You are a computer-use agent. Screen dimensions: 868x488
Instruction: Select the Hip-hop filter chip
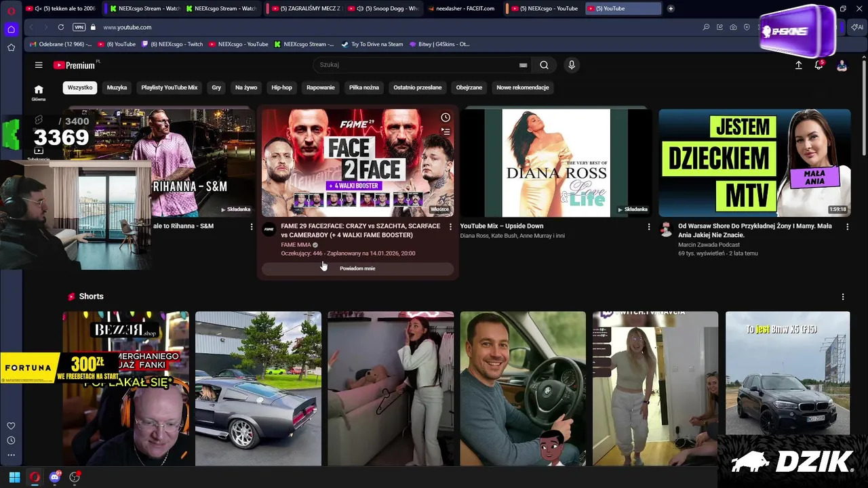(x=281, y=87)
